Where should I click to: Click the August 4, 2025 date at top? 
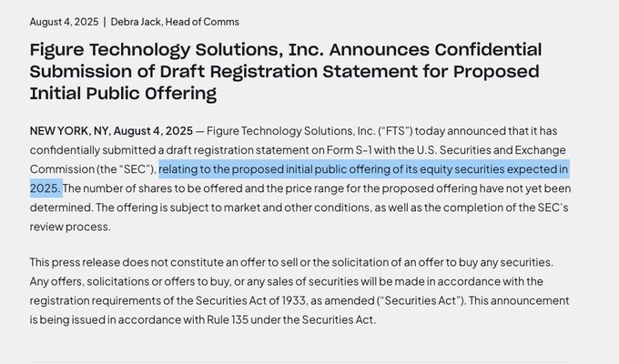tap(64, 22)
